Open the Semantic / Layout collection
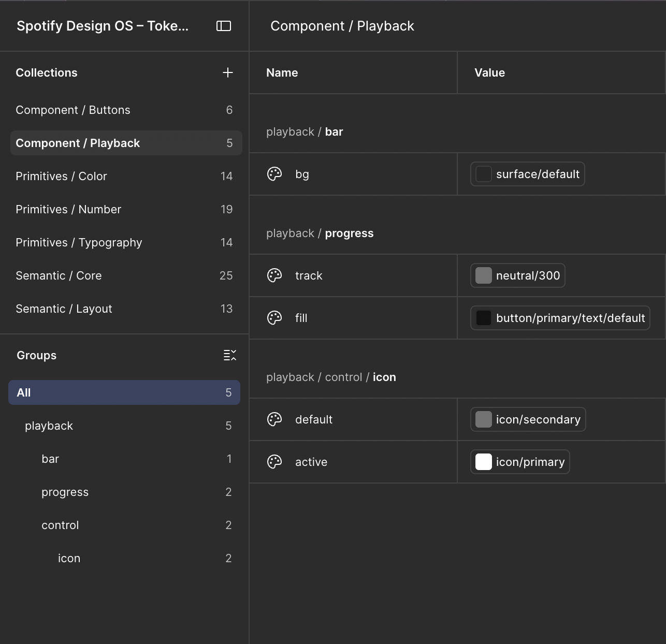The image size is (666, 644). click(x=126, y=309)
